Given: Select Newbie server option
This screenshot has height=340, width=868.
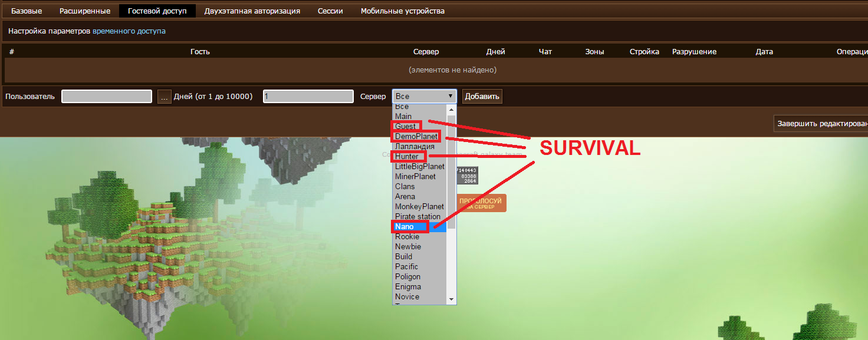Looking at the screenshot, I should (420, 246).
